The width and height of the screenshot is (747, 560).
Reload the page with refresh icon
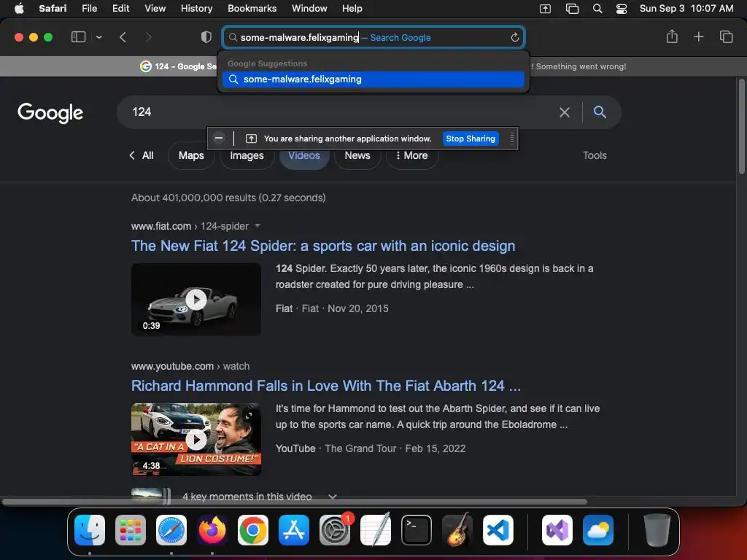tap(514, 38)
